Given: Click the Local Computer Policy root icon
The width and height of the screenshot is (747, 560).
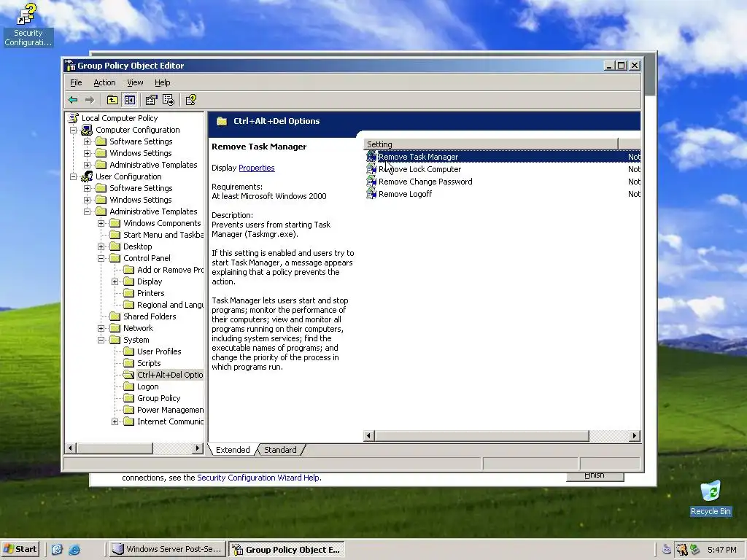Looking at the screenshot, I should 74,118.
